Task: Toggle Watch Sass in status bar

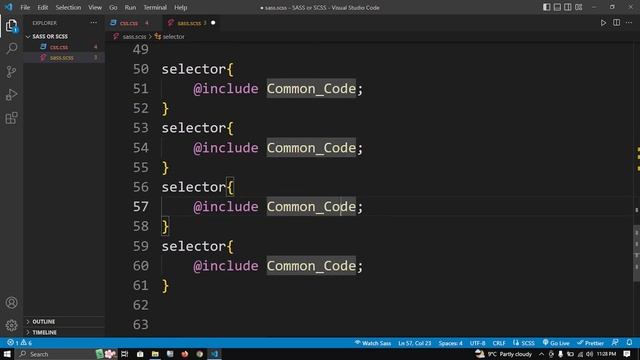Action: pos(373,343)
